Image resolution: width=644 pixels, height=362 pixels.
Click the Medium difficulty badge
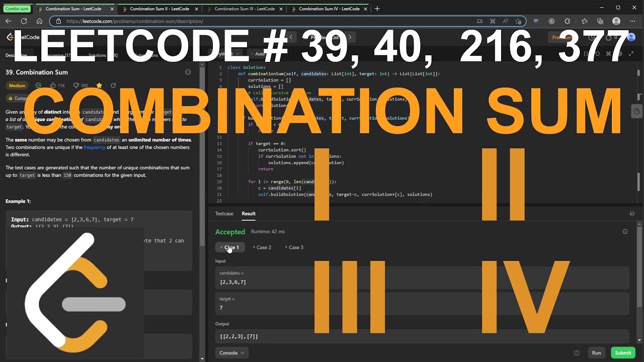(x=17, y=85)
